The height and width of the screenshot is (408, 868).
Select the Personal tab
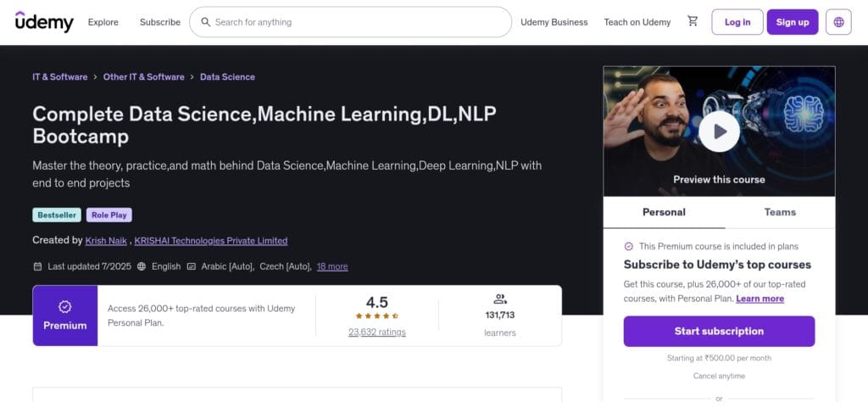point(664,212)
